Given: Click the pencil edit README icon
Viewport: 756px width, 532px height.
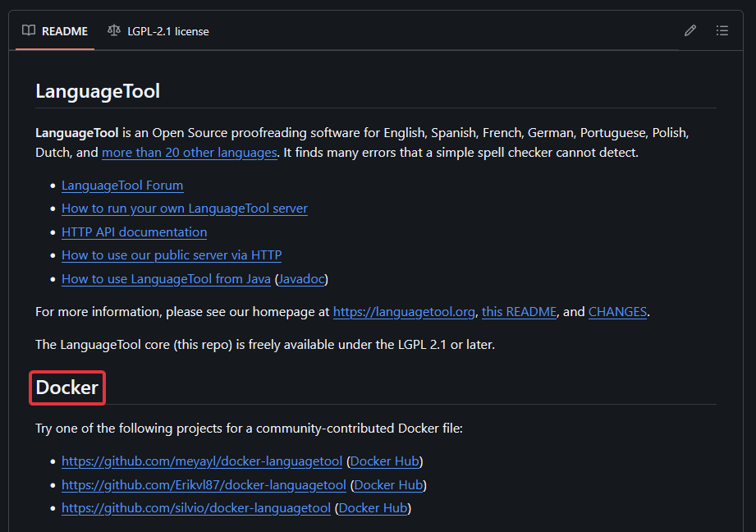Looking at the screenshot, I should [x=690, y=31].
